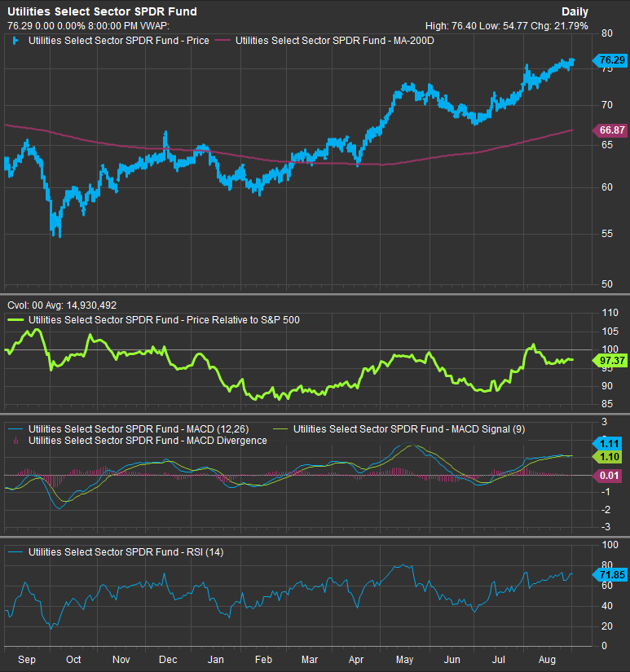
Task: Click the Daily interval label
Action: 575,12
